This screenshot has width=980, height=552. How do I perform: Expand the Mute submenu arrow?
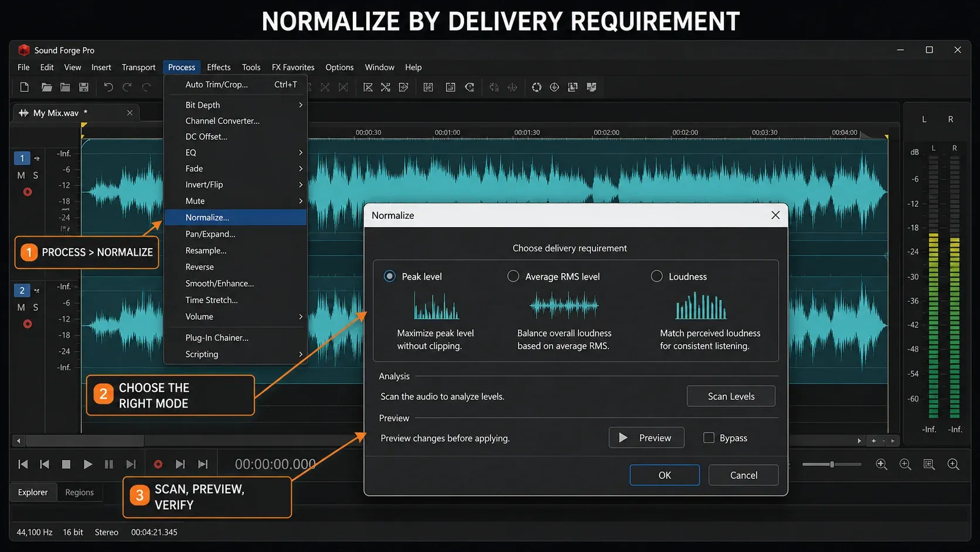(x=301, y=201)
